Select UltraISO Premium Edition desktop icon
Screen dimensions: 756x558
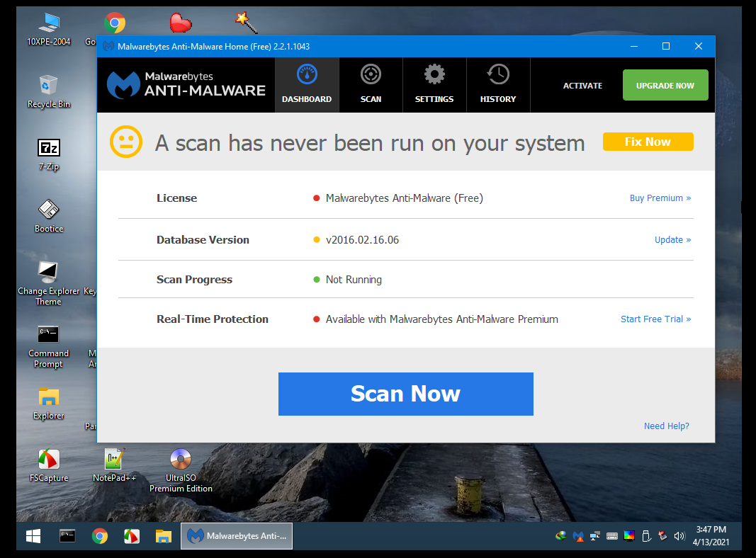[x=181, y=471]
